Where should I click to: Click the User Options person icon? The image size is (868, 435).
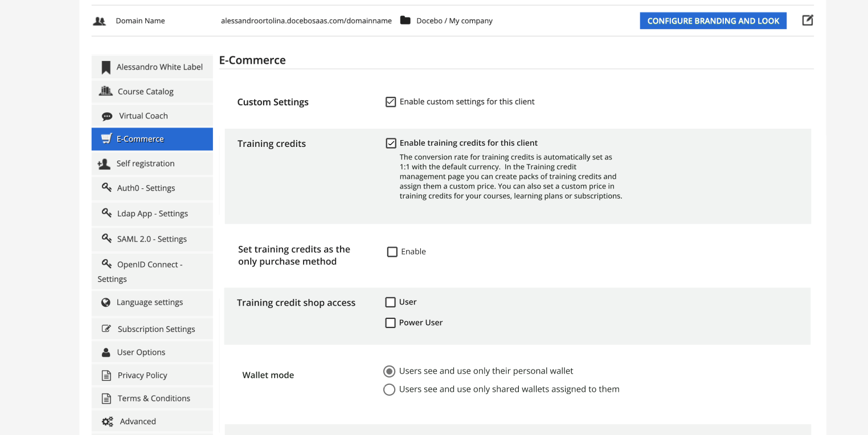pos(106,352)
